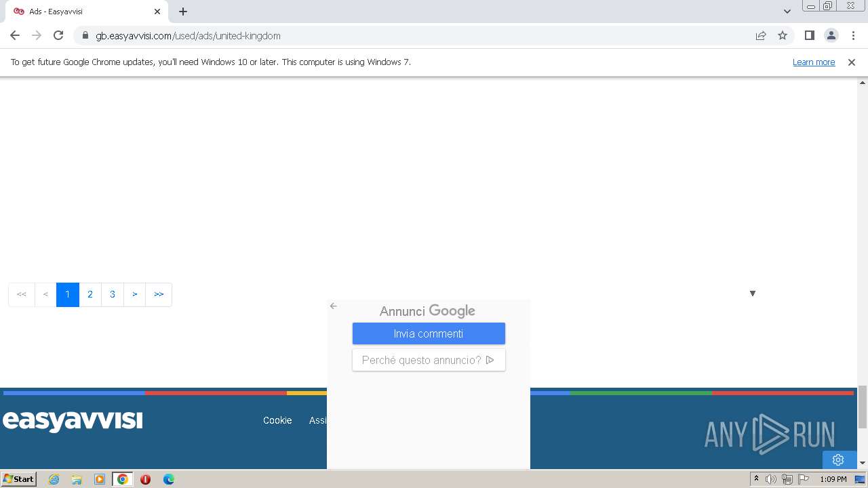Click Perché questo annuncio? button

pos(429,360)
